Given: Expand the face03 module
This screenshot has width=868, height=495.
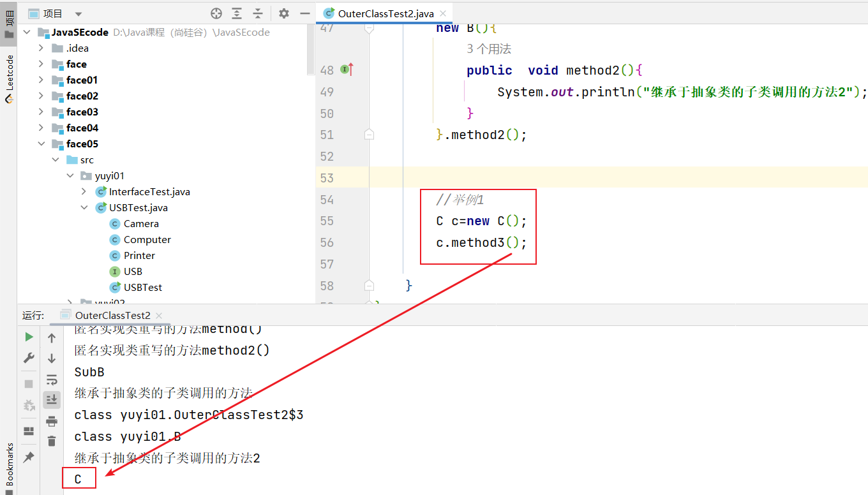Looking at the screenshot, I should pyautogui.click(x=41, y=112).
